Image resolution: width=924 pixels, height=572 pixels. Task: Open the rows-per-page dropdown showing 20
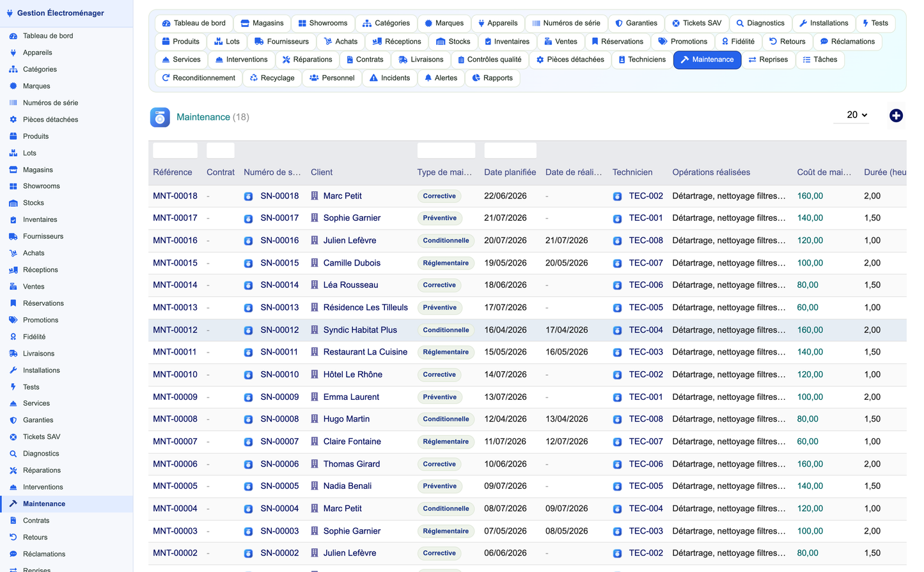point(856,115)
